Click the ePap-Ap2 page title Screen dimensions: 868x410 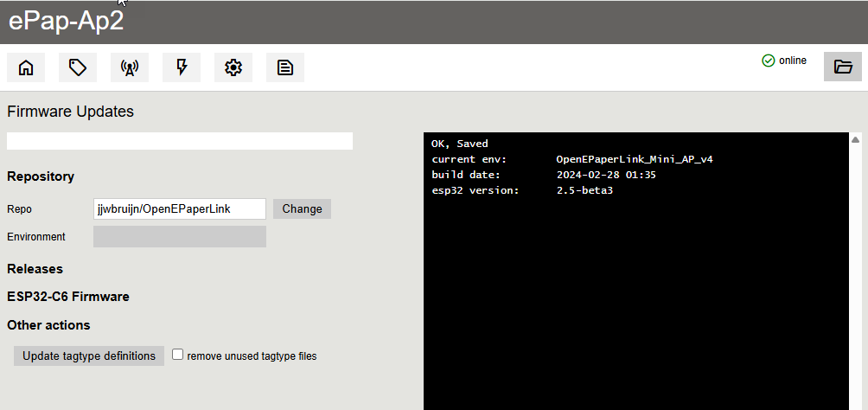tap(67, 22)
